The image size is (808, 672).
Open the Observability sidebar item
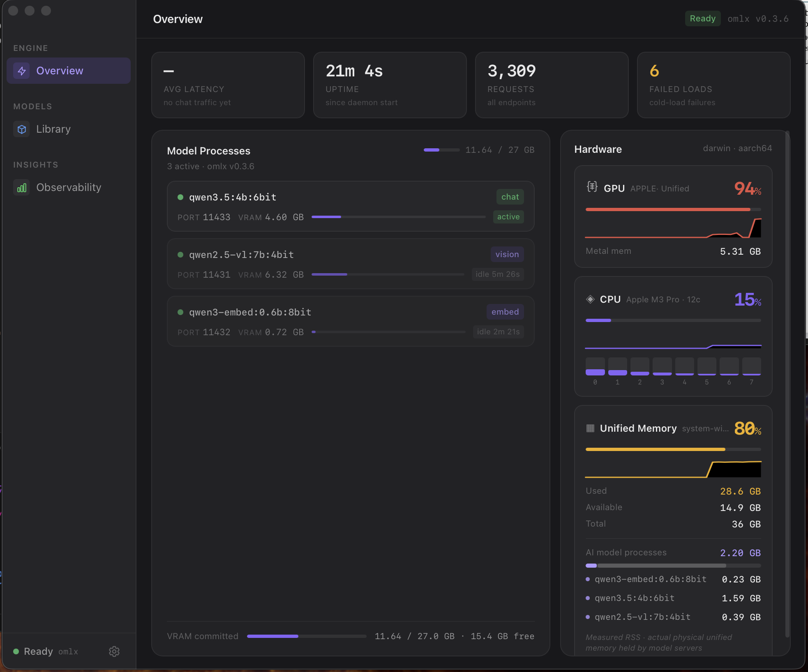point(69,187)
